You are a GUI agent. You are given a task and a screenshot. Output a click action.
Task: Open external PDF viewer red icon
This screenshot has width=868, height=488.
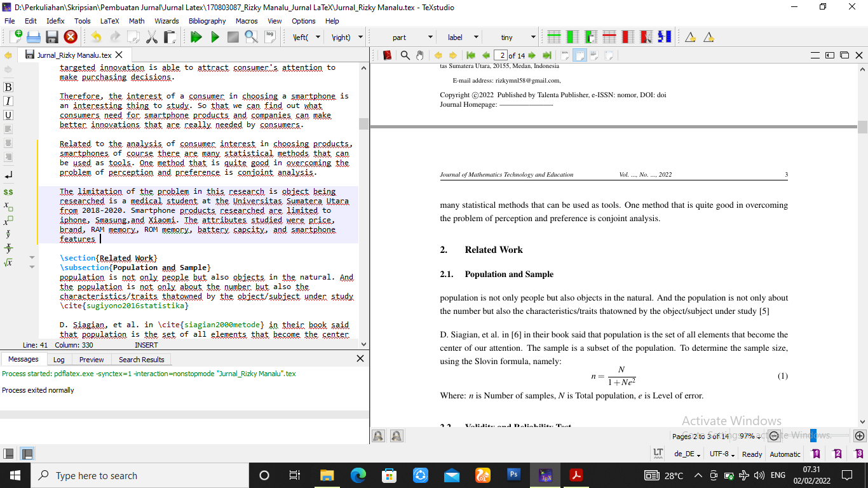387,55
